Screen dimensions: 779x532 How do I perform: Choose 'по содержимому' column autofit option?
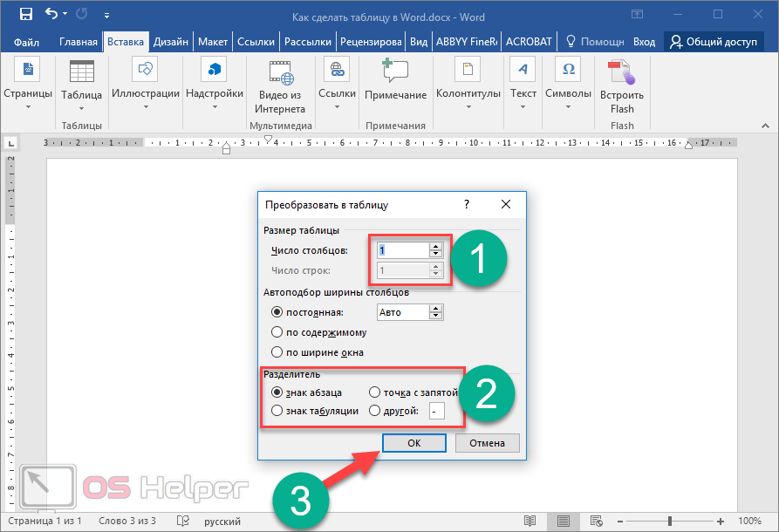tap(277, 332)
